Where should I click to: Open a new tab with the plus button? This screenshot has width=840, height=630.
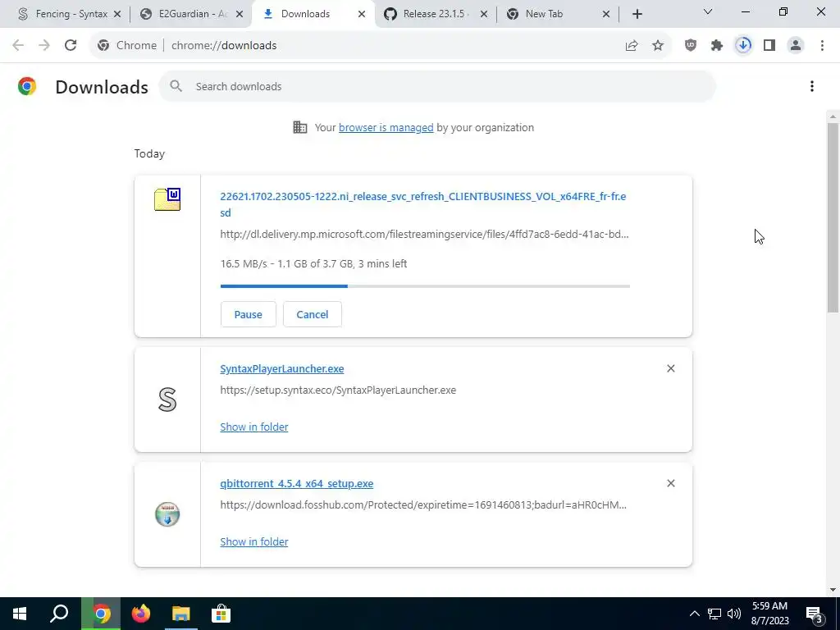click(637, 14)
